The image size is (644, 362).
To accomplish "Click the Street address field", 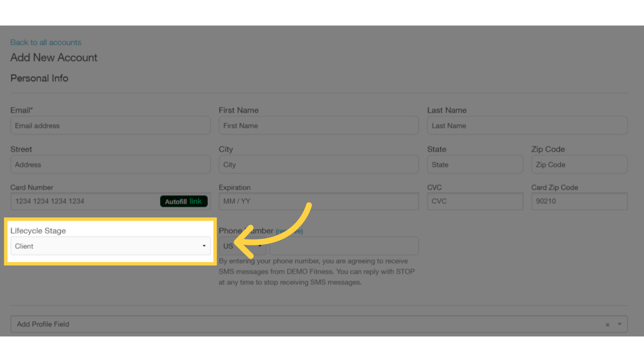I will coord(110,164).
